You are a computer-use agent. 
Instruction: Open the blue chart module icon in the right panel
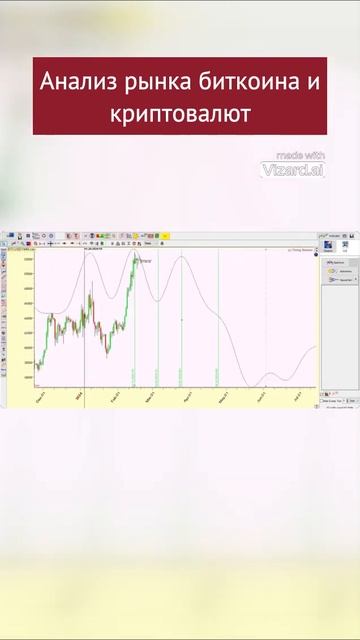(x=328, y=245)
